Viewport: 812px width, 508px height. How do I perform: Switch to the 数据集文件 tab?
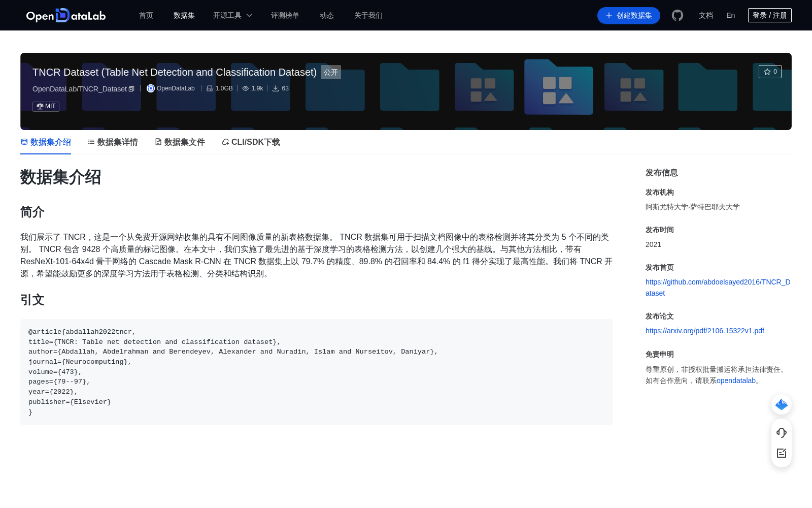tap(180, 142)
